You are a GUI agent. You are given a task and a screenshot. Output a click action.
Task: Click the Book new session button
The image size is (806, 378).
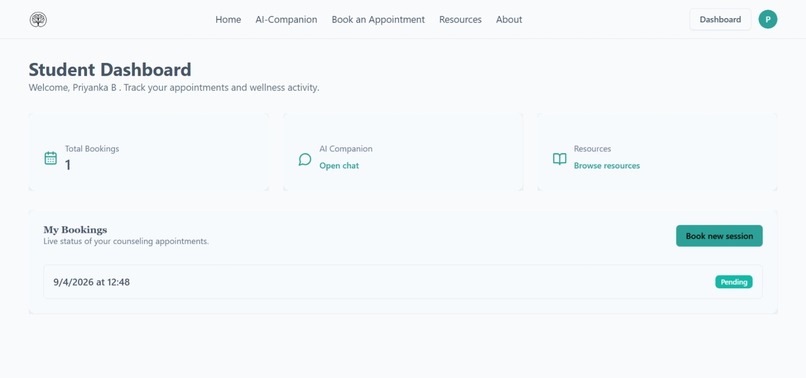719,236
